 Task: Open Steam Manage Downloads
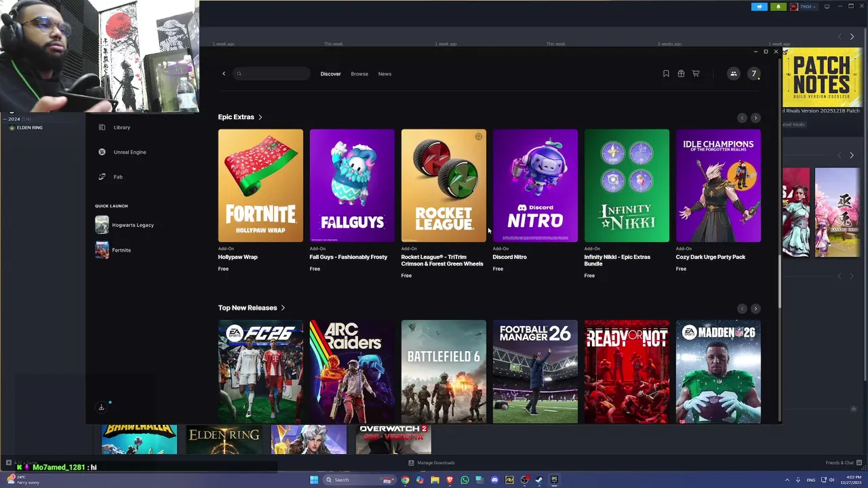click(x=431, y=463)
